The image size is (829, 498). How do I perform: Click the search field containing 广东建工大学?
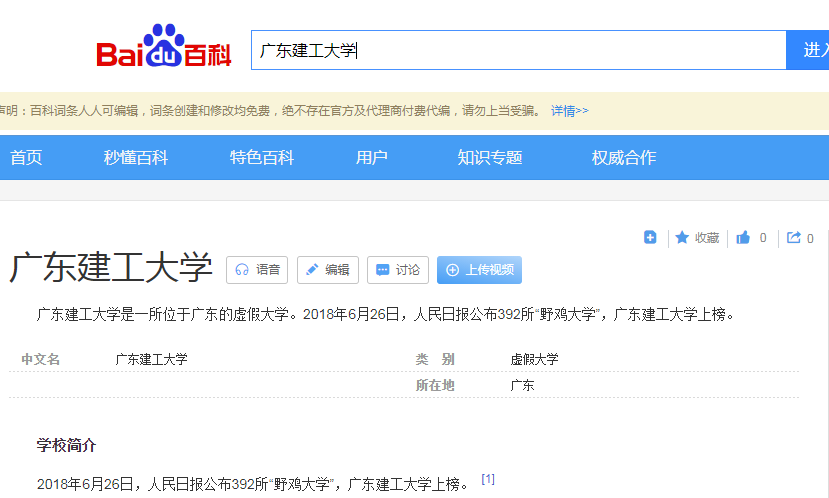pos(519,50)
